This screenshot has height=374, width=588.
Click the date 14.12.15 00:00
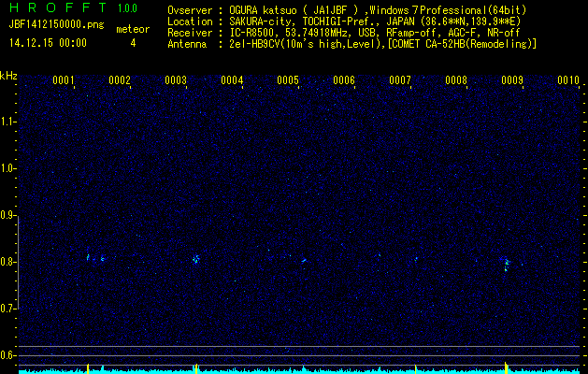(48, 43)
